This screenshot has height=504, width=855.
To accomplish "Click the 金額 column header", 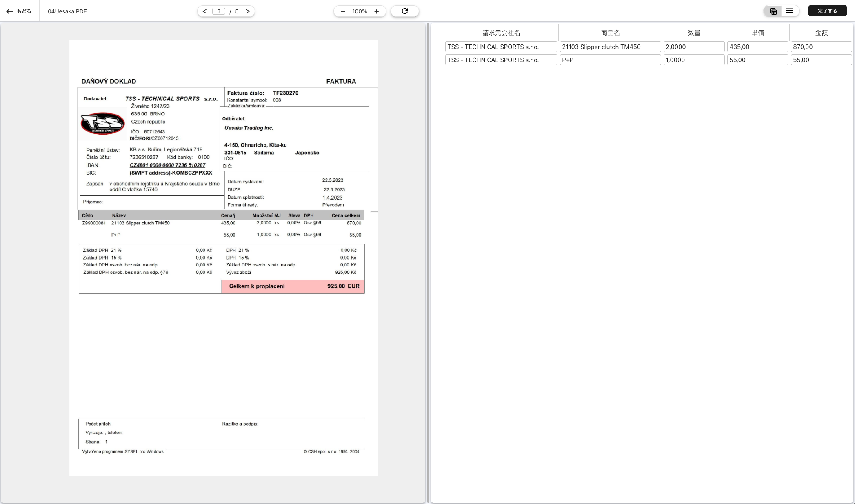I will [821, 33].
